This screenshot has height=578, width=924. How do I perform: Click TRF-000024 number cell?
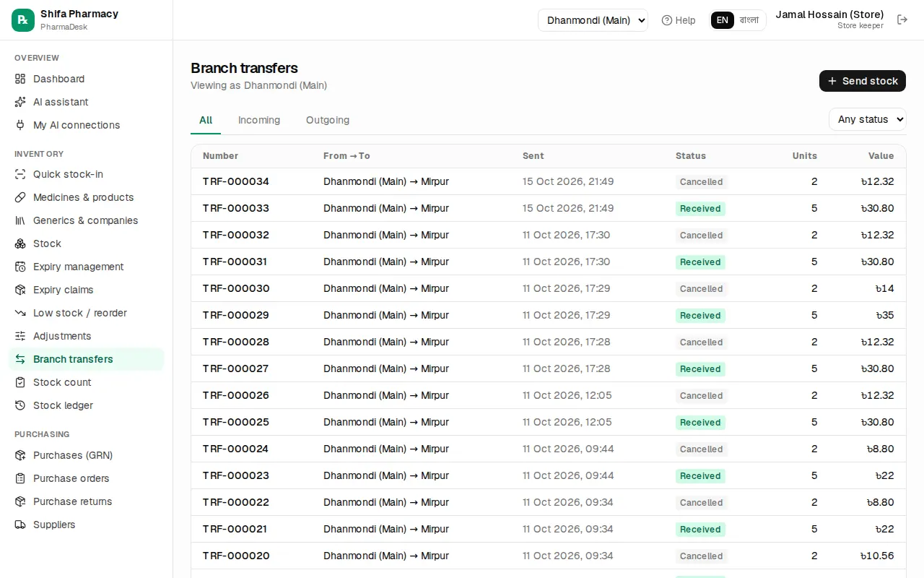point(235,449)
